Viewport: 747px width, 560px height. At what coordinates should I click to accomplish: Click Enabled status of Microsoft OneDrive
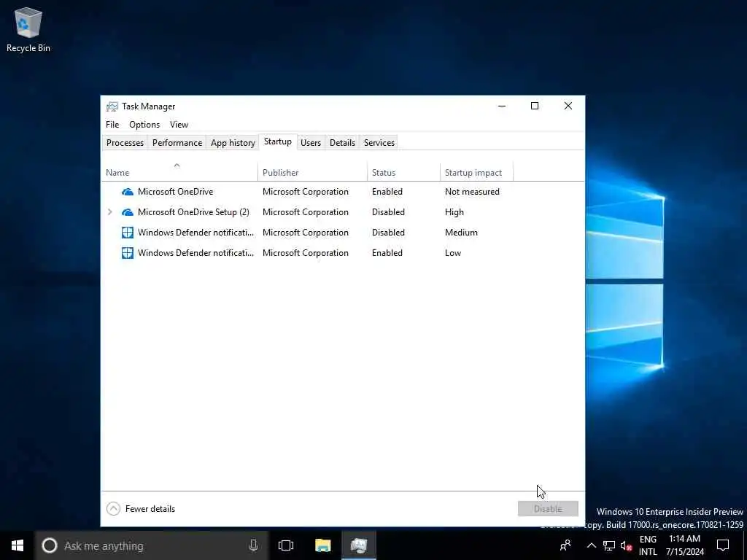click(387, 192)
